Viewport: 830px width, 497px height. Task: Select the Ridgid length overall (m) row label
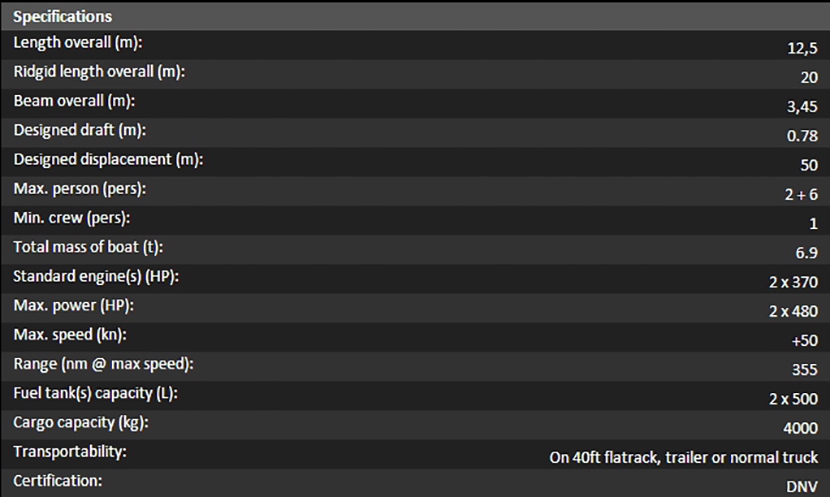click(x=99, y=72)
